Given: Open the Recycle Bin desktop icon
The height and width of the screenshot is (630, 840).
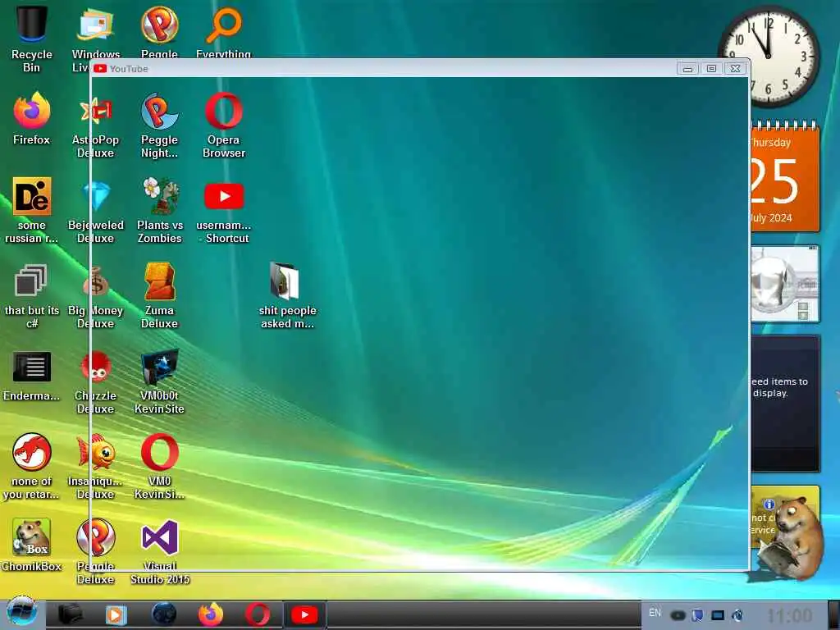Looking at the screenshot, I should coord(31,25).
